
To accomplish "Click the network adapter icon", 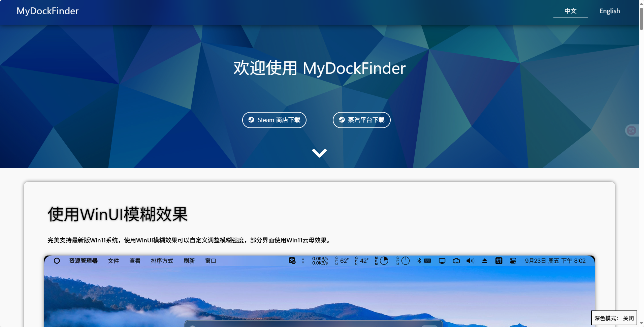I will 456,261.
